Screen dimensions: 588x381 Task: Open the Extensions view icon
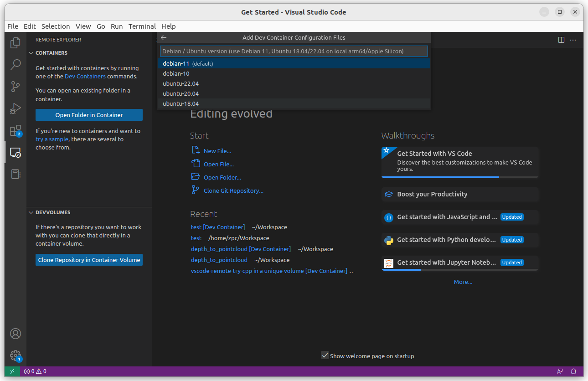(15, 131)
